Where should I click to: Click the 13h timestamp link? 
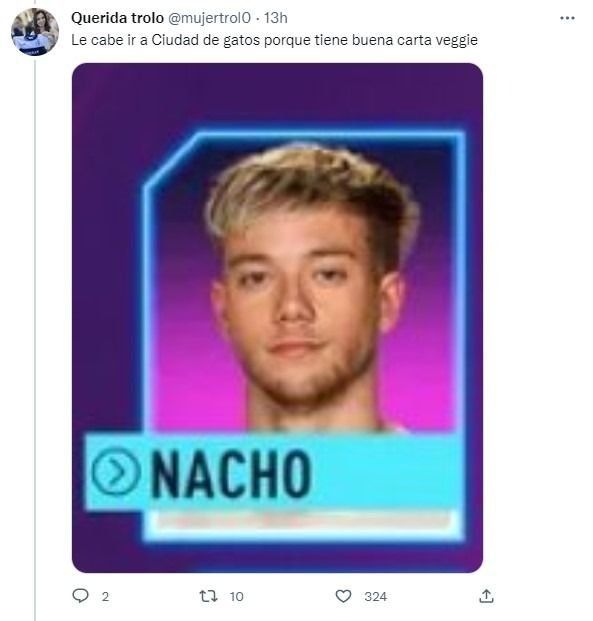pyautogui.click(x=276, y=18)
